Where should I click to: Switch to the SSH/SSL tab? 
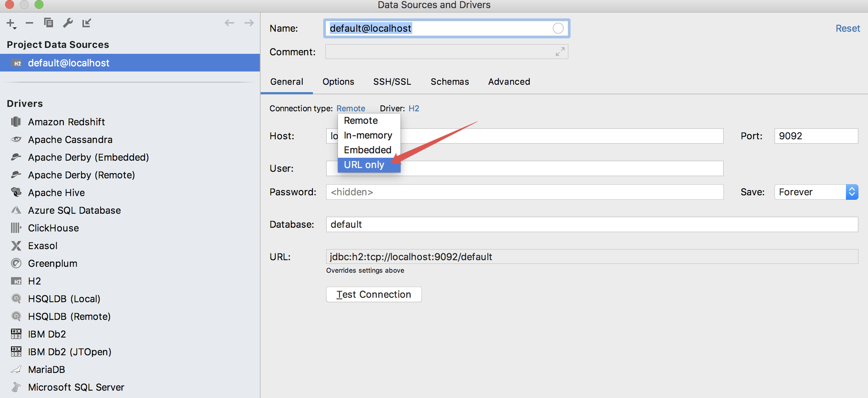(x=392, y=81)
